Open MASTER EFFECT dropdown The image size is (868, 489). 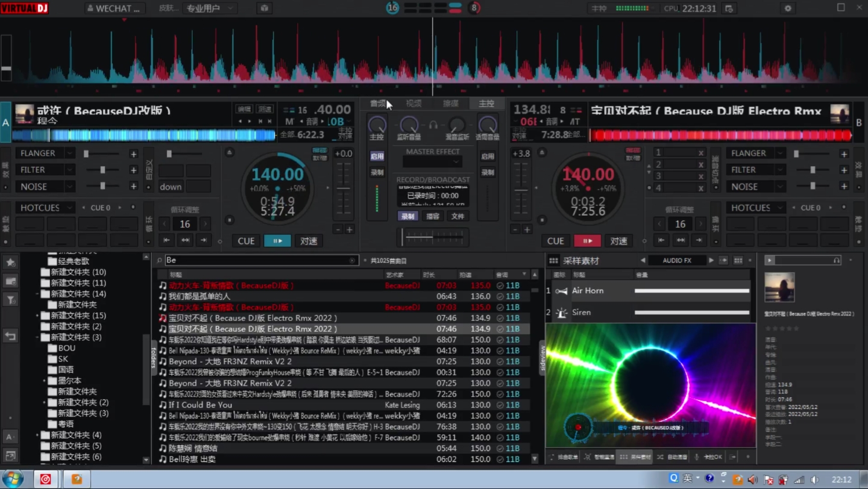coord(432,162)
